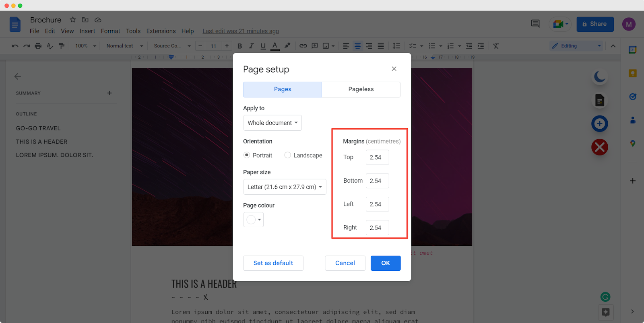
Task: Click the Right margin field
Action: (378, 228)
